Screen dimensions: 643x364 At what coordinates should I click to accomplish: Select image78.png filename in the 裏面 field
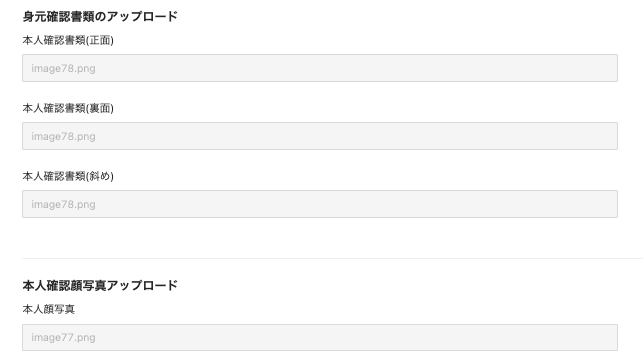point(64,136)
